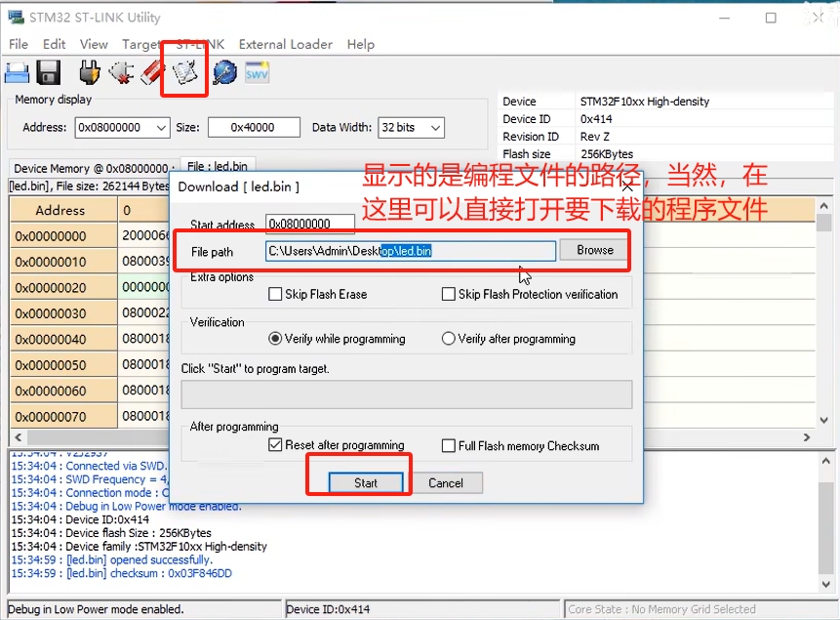
Task: Click the Cancel button
Action: click(446, 482)
